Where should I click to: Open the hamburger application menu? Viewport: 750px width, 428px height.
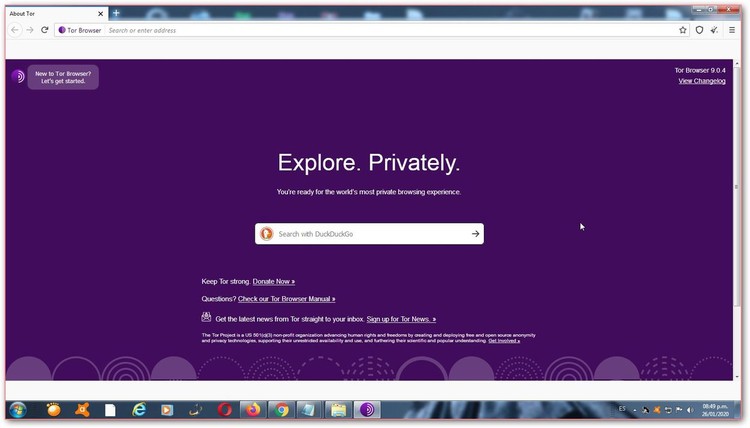point(732,30)
